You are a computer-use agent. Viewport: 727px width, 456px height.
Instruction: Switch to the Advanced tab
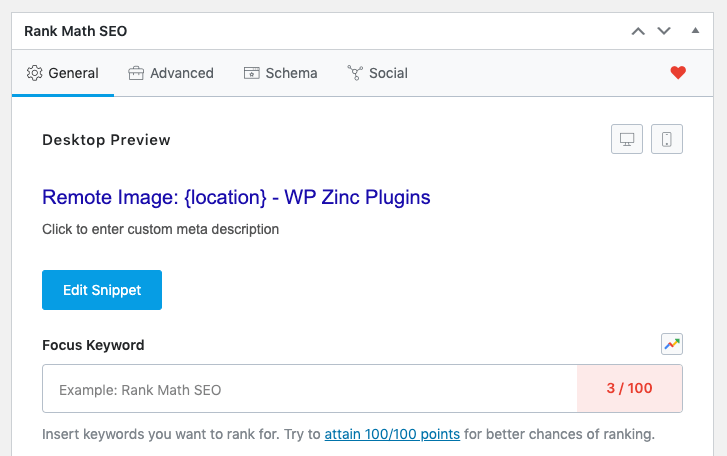(x=171, y=73)
